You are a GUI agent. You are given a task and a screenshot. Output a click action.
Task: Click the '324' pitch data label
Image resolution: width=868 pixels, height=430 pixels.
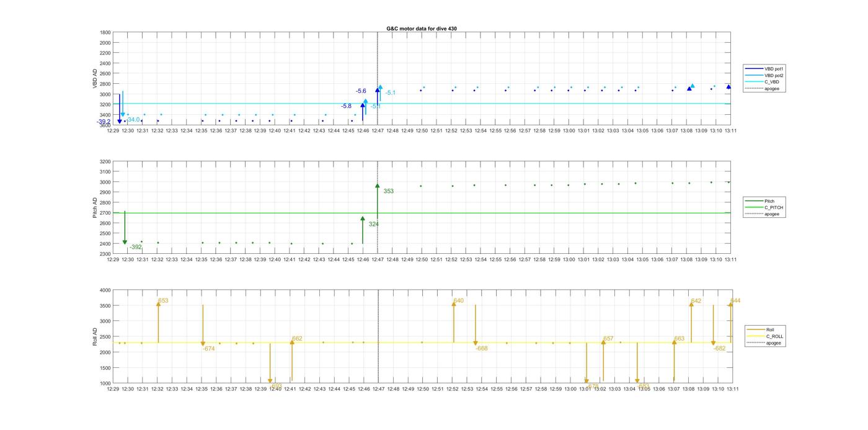pyautogui.click(x=373, y=224)
